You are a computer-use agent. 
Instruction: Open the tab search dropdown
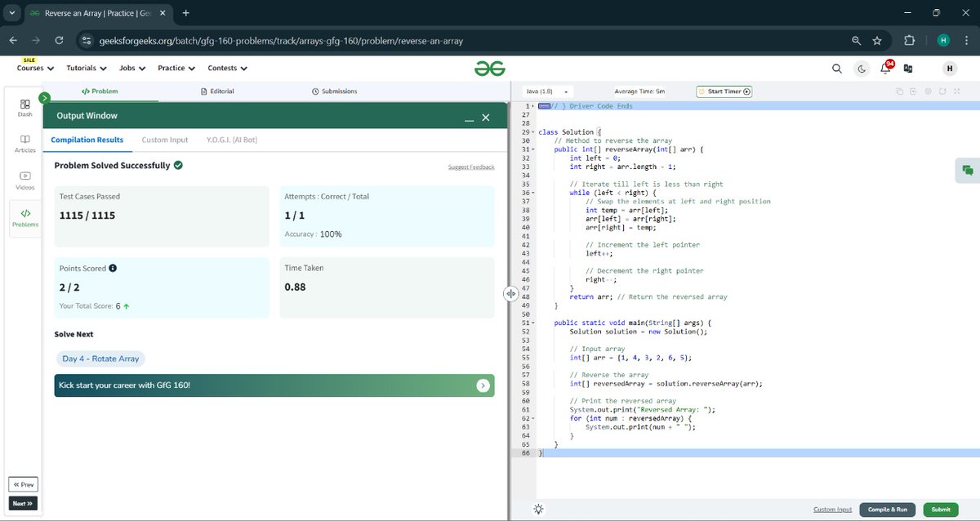12,13
